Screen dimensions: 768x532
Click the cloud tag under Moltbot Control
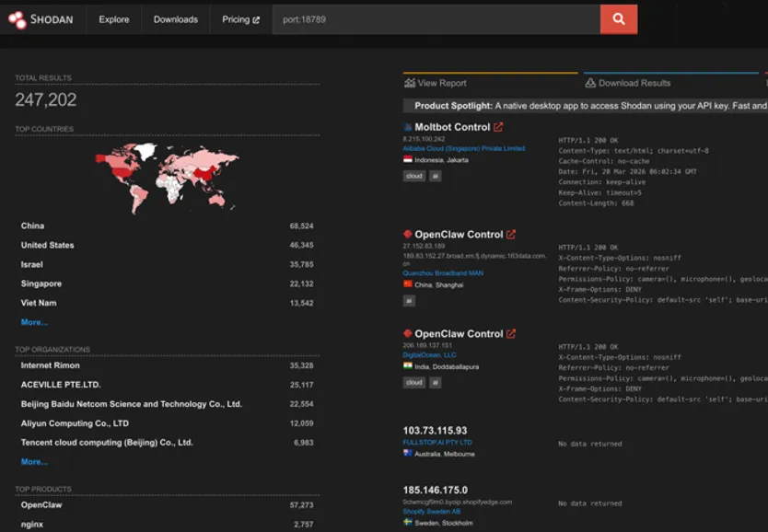pos(413,176)
